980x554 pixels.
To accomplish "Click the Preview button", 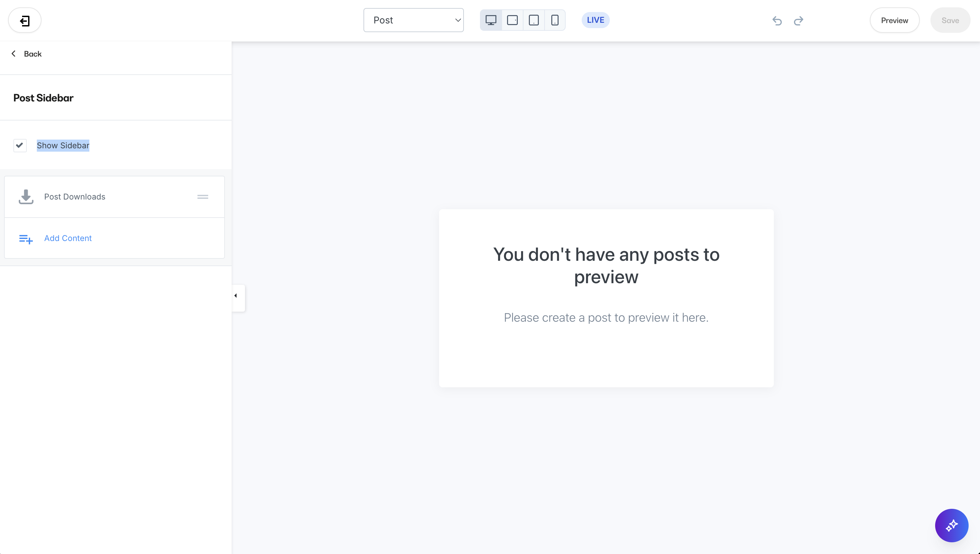I will pyautogui.click(x=894, y=20).
